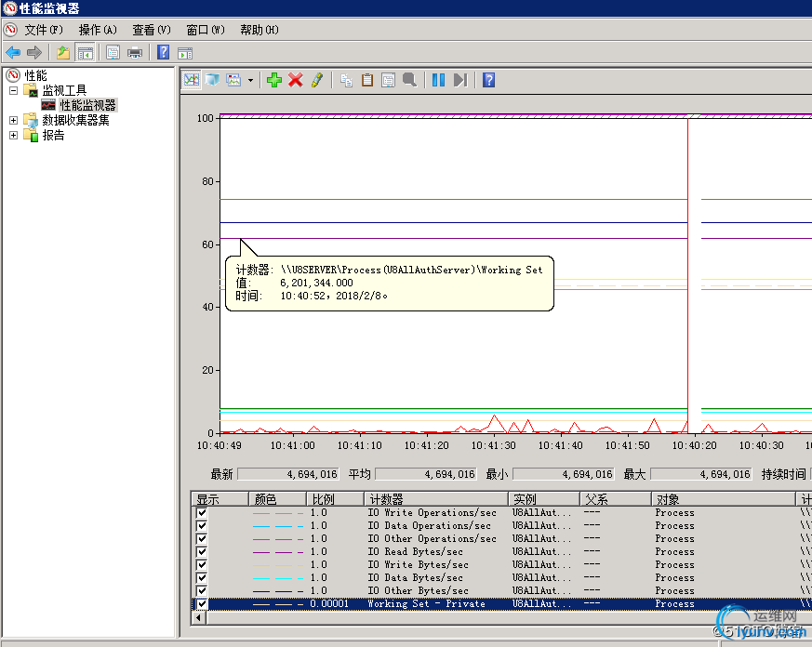Expand the 报告 tree node
Image resolution: width=812 pixels, height=647 pixels.
coord(13,135)
